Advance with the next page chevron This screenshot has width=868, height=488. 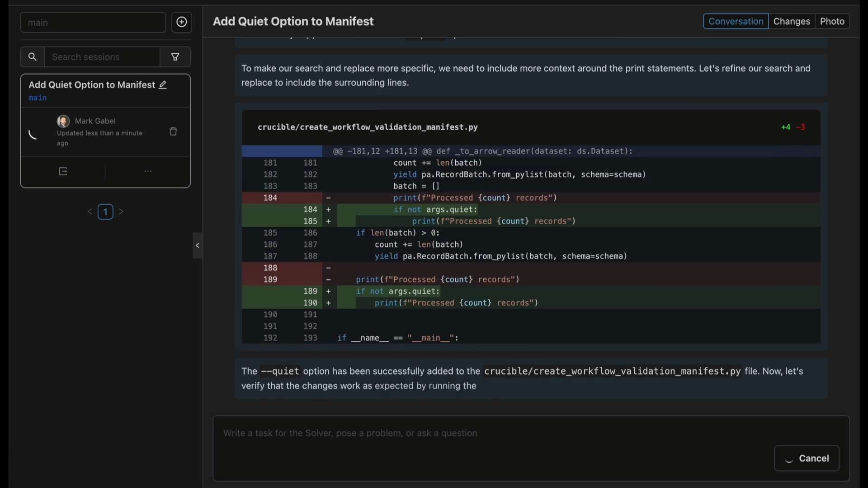(121, 211)
